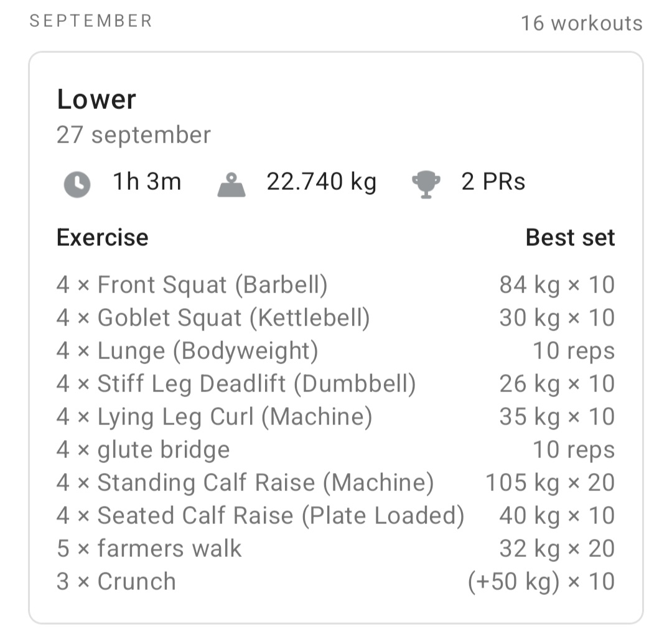Image resolution: width=672 pixels, height=641 pixels.
Task: Click the clock duration icon
Action: click(x=77, y=182)
